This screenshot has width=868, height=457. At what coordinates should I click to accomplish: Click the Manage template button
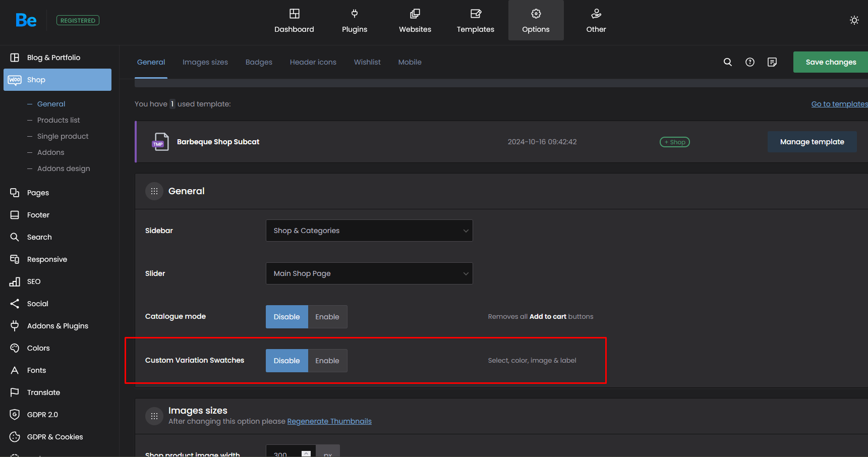812,142
